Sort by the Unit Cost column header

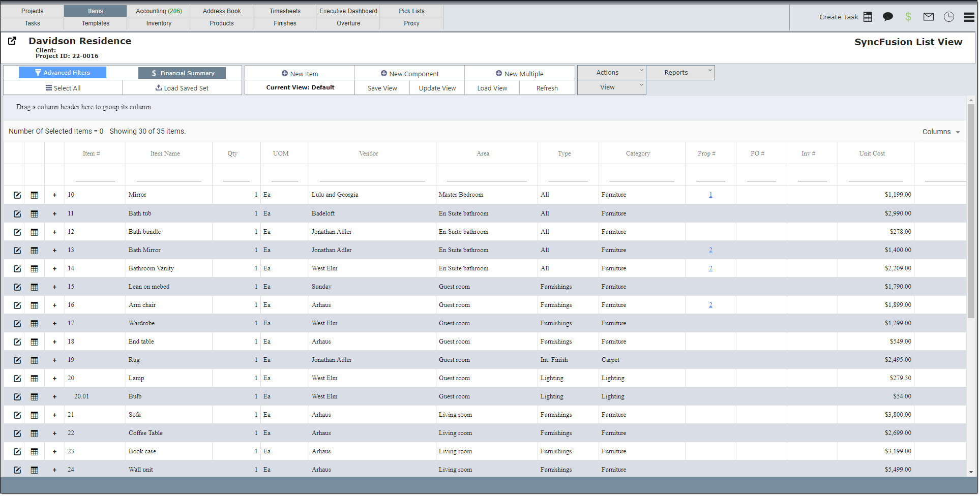[x=872, y=153]
